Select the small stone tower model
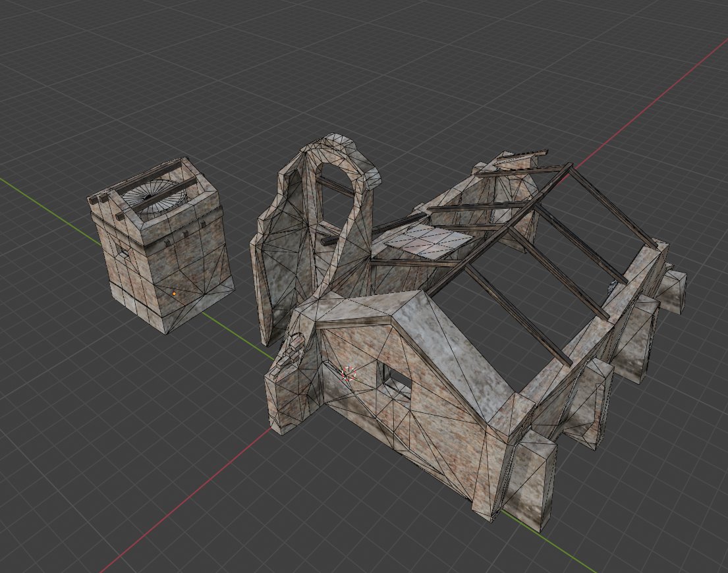Screen dimensions: 728x573 [160, 246]
